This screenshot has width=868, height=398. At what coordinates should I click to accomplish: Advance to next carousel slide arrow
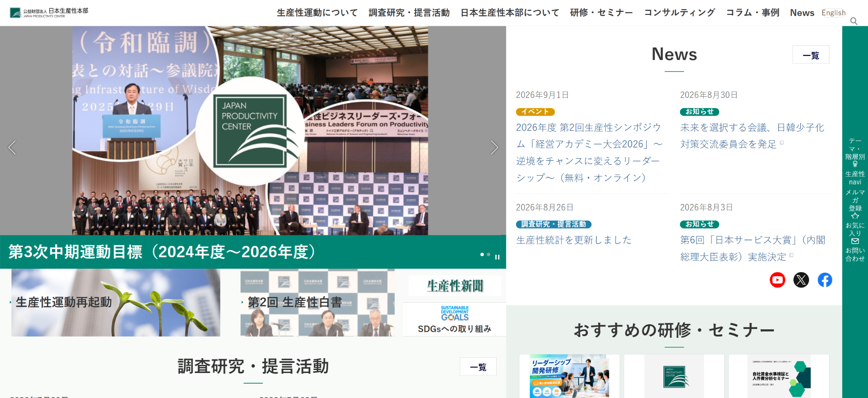click(x=494, y=148)
